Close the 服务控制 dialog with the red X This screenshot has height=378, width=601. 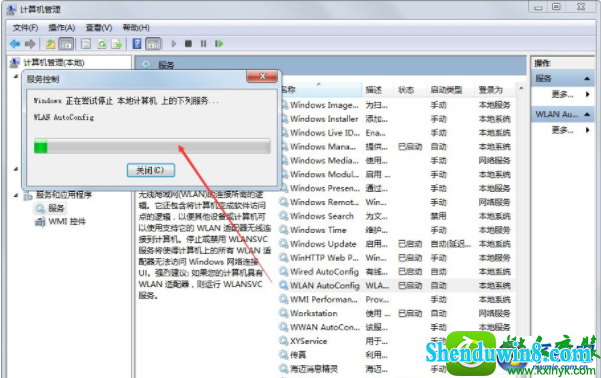tap(262, 76)
